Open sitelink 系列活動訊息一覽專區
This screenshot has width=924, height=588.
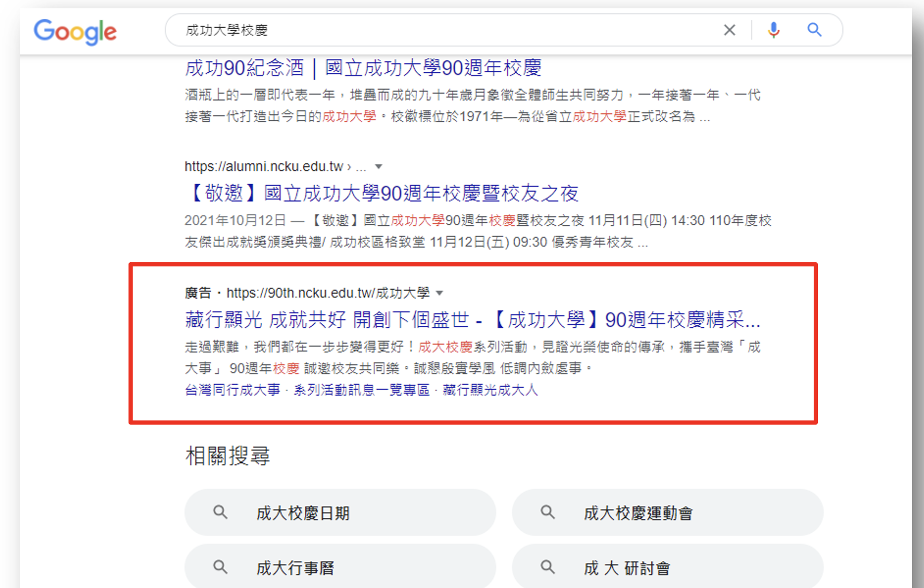[362, 390]
